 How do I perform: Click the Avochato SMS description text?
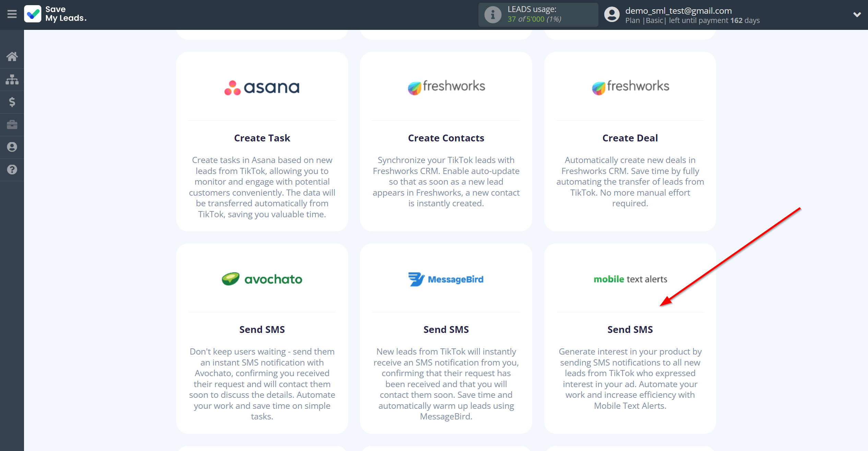click(262, 384)
